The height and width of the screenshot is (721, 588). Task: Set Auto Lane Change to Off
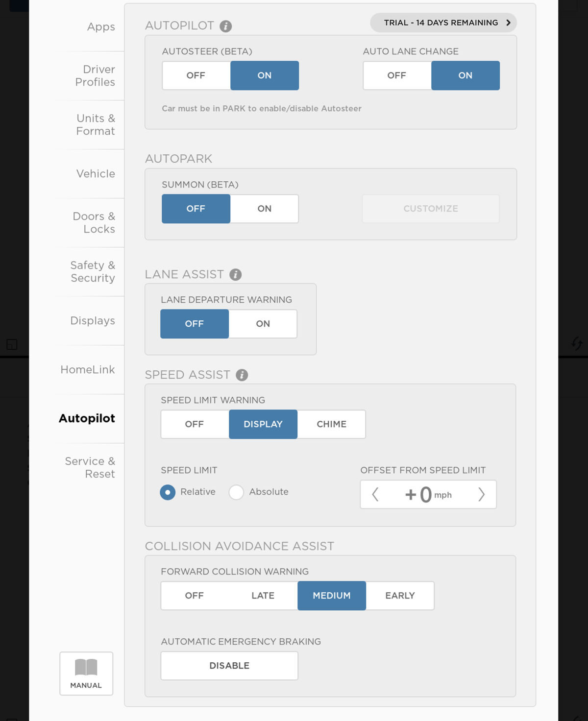397,75
